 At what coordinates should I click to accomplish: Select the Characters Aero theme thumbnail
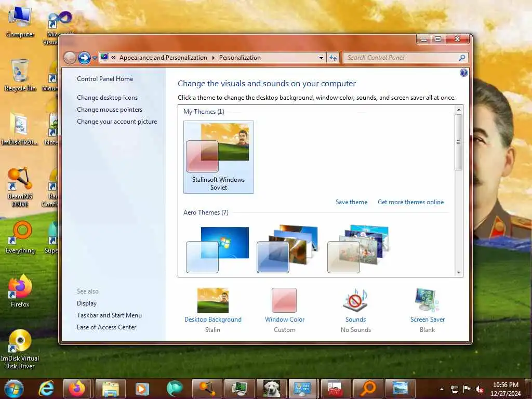[358, 249]
